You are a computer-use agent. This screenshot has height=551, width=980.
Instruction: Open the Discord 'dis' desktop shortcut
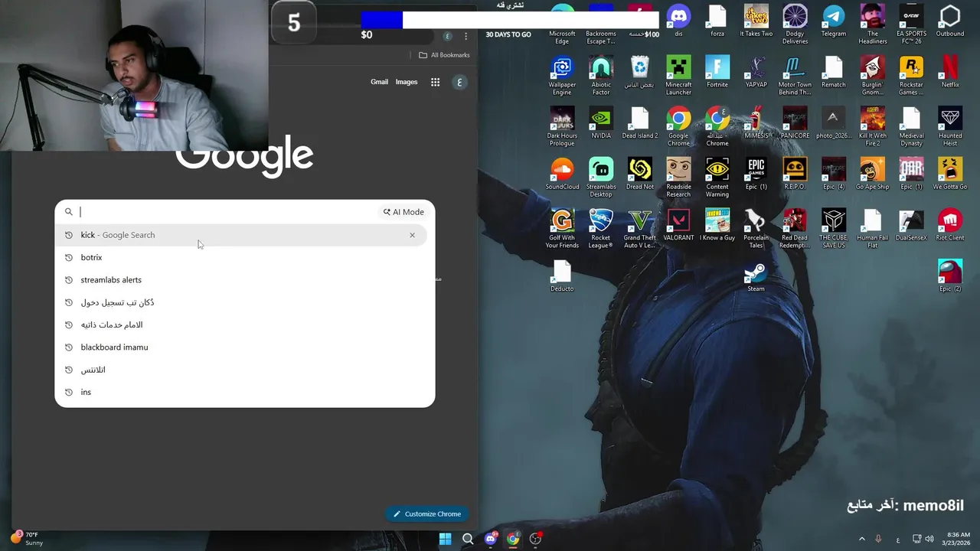click(678, 20)
